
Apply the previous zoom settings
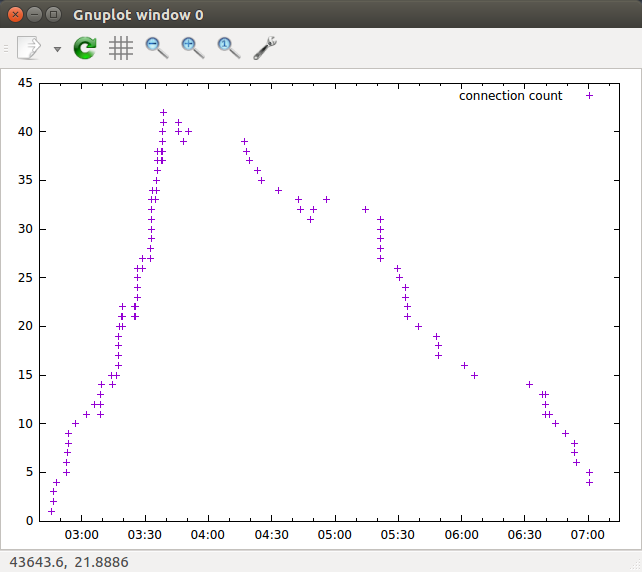point(157,48)
